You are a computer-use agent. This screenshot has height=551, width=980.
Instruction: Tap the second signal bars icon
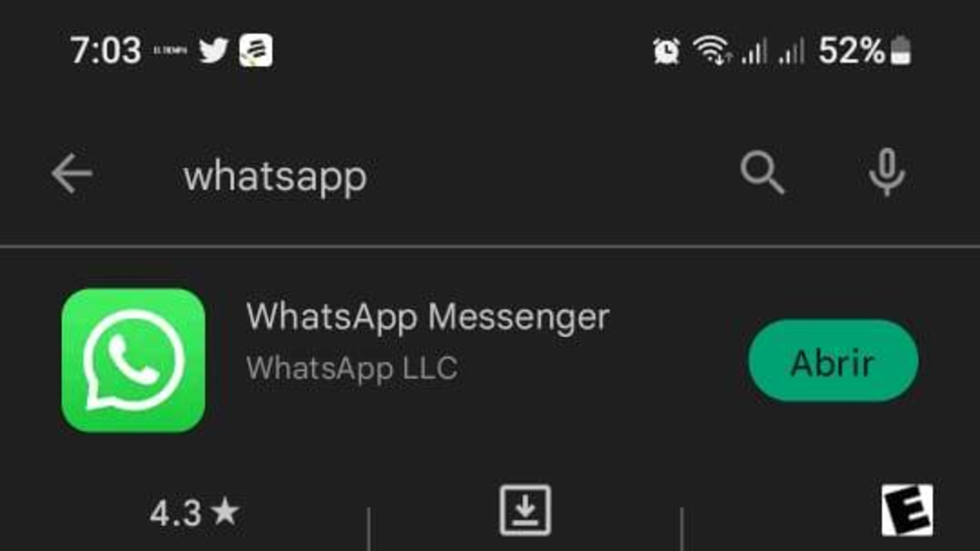791,52
